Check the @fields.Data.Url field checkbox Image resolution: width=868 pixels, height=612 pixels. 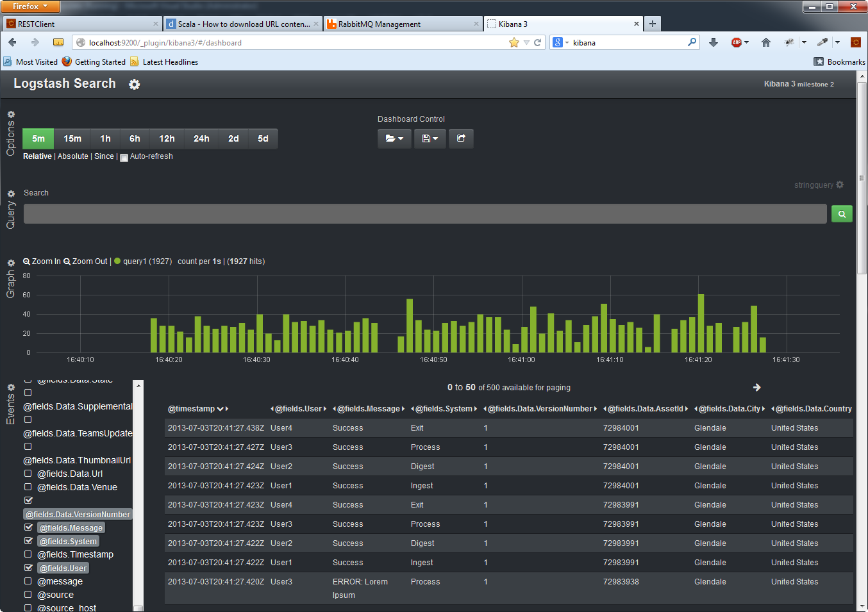(x=28, y=474)
